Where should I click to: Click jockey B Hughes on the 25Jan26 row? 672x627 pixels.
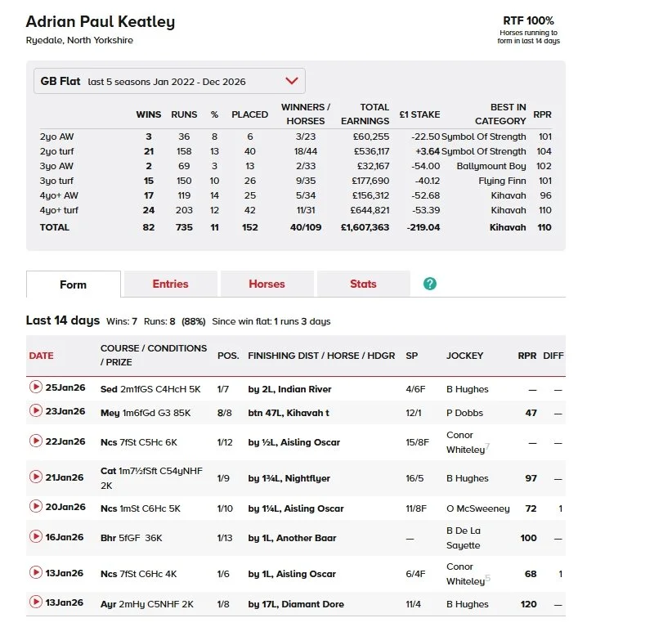pyautogui.click(x=468, y=389)
